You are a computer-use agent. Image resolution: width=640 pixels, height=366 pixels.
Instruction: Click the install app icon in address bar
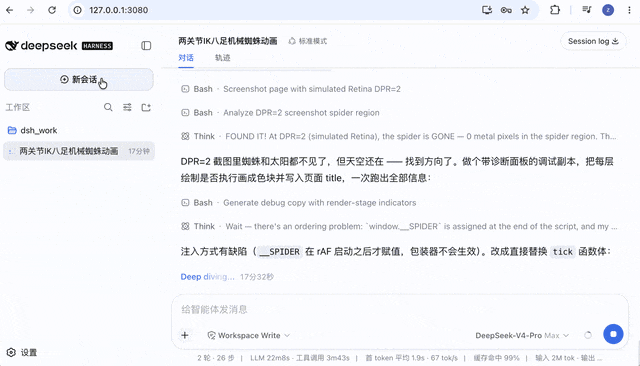point(487,10)
